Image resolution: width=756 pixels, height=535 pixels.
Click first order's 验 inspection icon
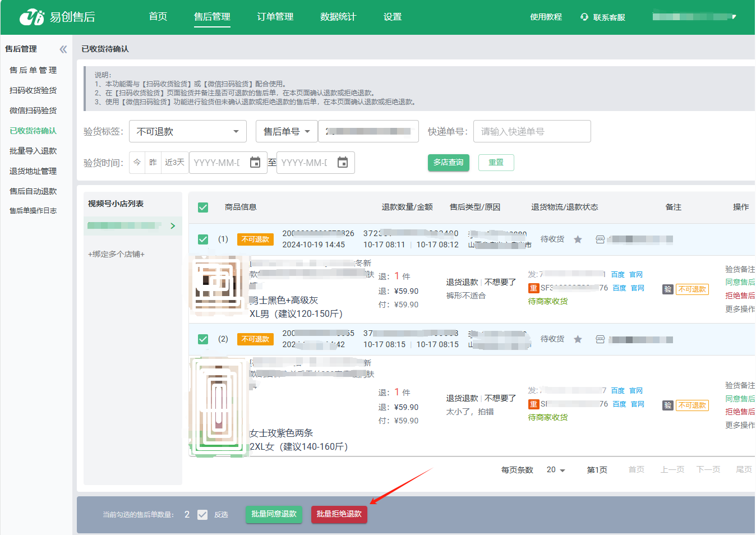pyautogui.click(x=667, y=289)
